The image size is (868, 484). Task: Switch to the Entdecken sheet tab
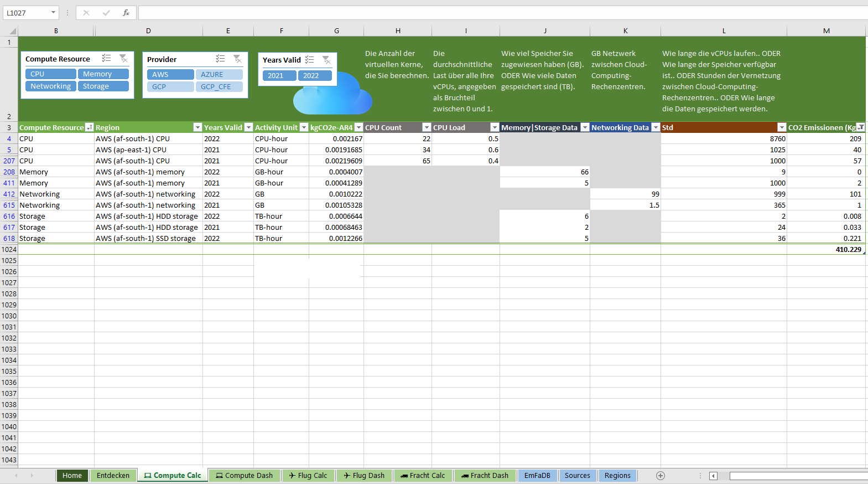point(113,476)
